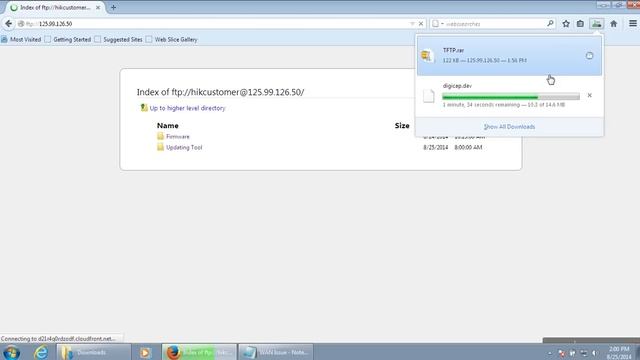Switch to WAN Issue Notepad taskbar button
The width and height of the screenshot is (640, 360).
[276, 352]
